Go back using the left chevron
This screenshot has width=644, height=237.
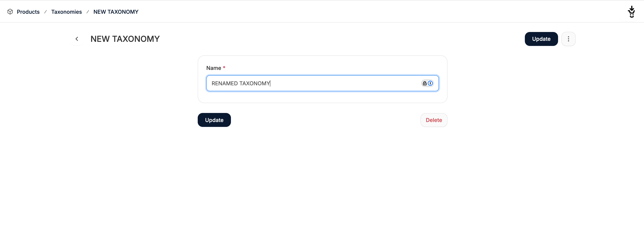click(x=77, y=39)
